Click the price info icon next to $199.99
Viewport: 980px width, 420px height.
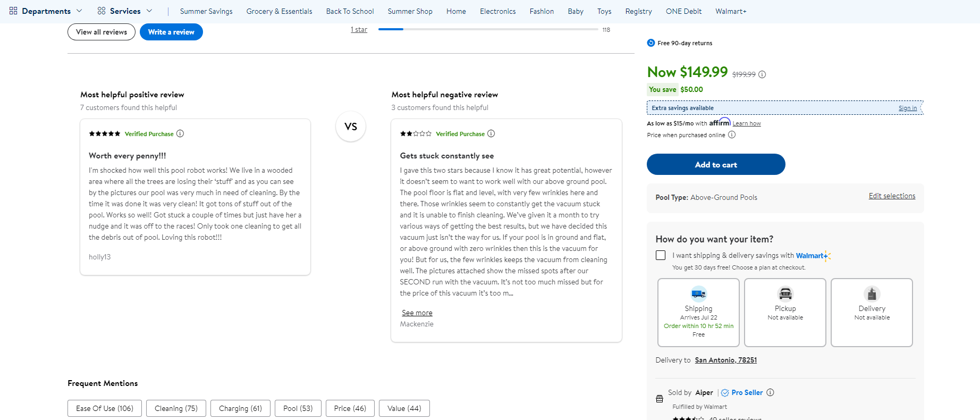[762, 74]
